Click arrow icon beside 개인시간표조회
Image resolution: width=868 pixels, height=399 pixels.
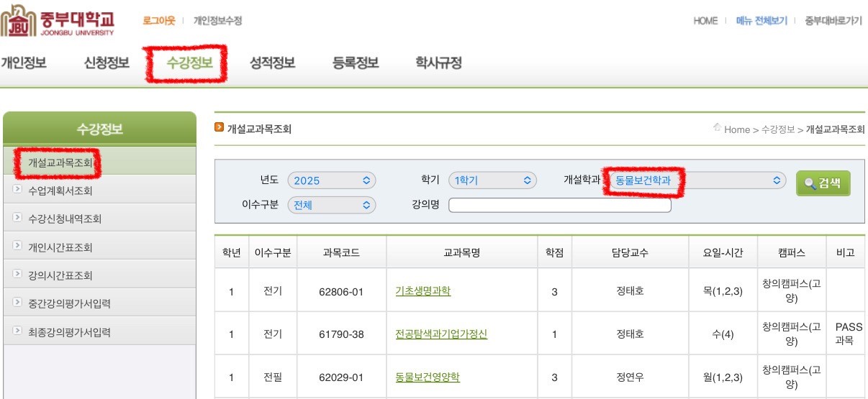pos(17,247)
